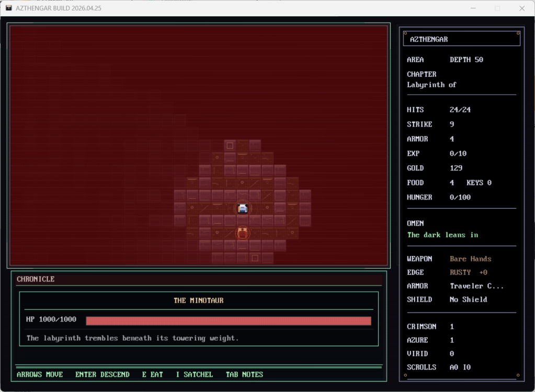The height and width of the screenshot is (392, 535).
Task: Open I SATCHEL inventory hint
Action: tap(194, 374)
